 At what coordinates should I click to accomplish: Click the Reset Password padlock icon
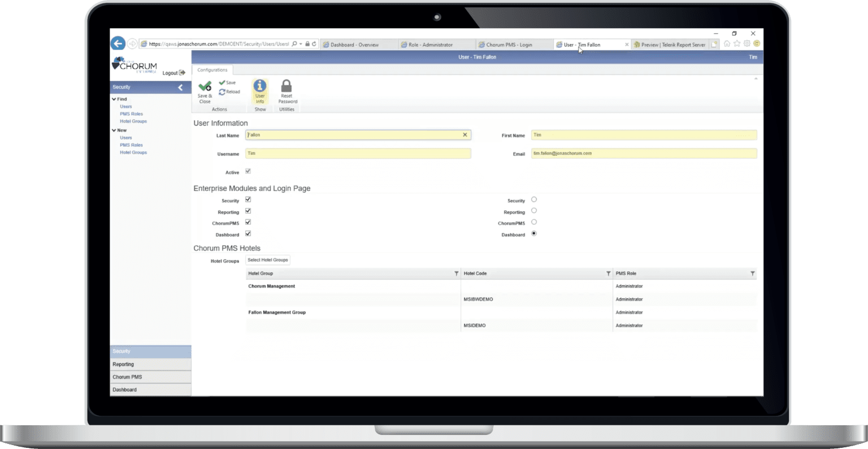tap(287, 85)
